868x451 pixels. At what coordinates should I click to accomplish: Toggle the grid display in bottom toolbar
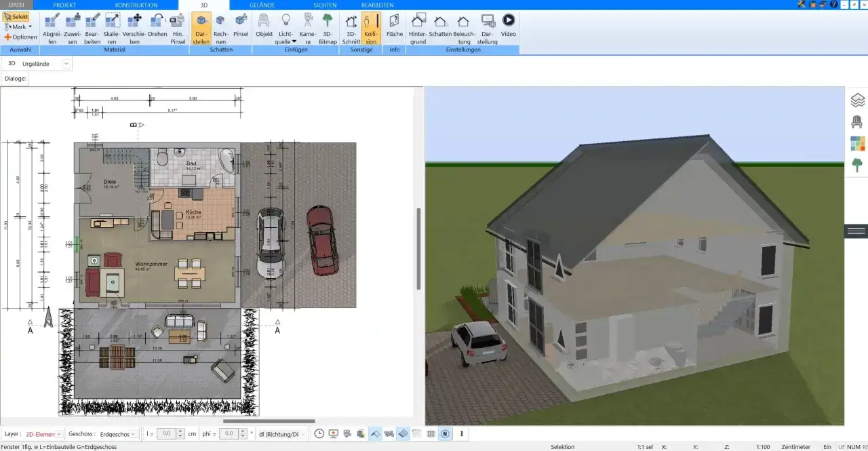click(x=431, y=433)
